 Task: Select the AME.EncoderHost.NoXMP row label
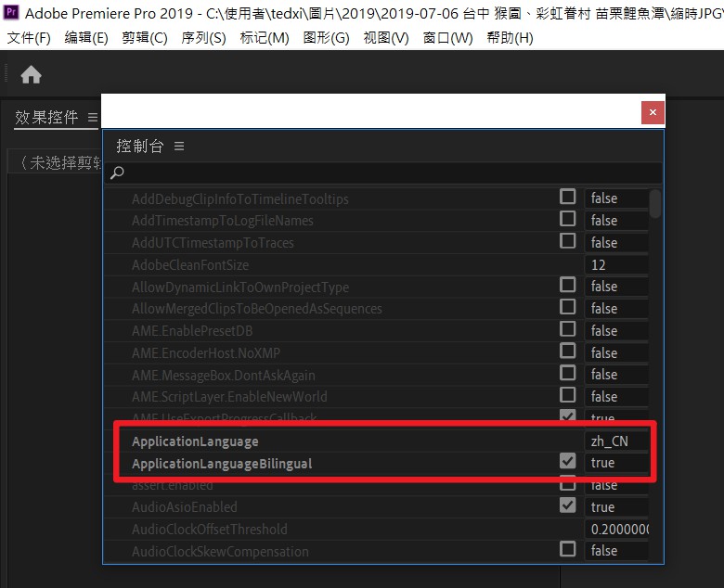coord(206,353)
